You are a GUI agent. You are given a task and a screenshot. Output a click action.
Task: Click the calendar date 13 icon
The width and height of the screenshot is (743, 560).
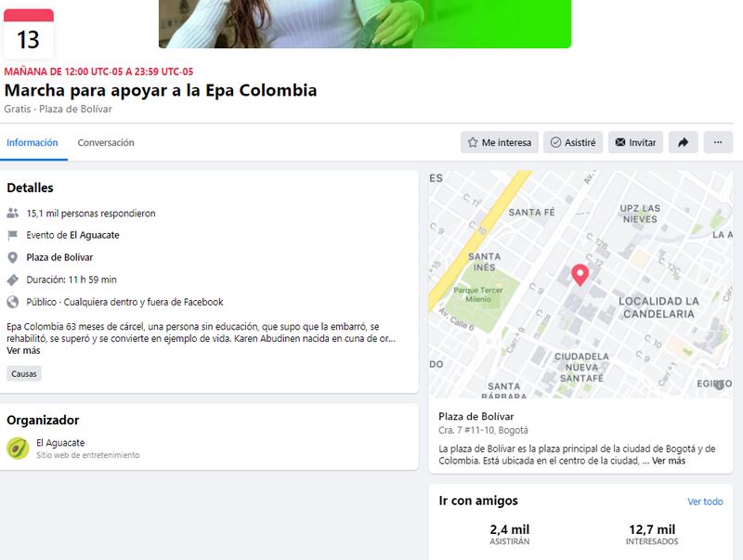(29, 33)
